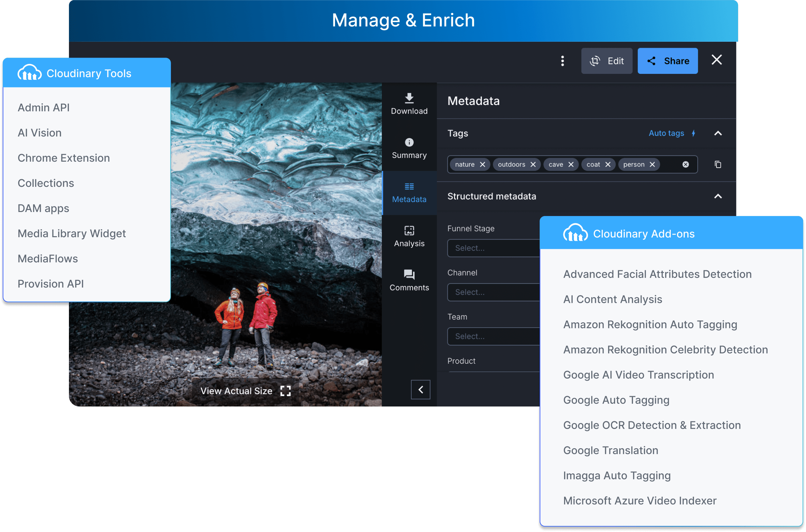Select AI Vision in Cloudinary Tools
The height and width of the screenshot is (532, 806).
coord(40,133)
